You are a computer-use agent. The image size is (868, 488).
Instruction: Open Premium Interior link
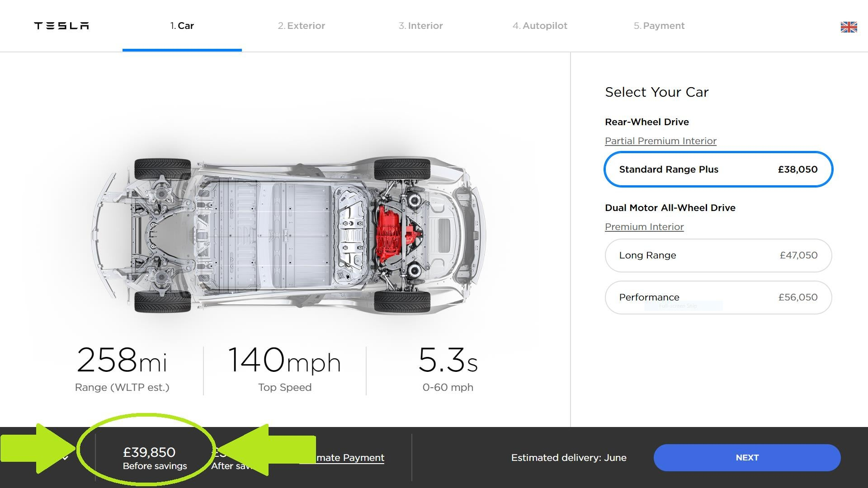[x=644, y=227]
